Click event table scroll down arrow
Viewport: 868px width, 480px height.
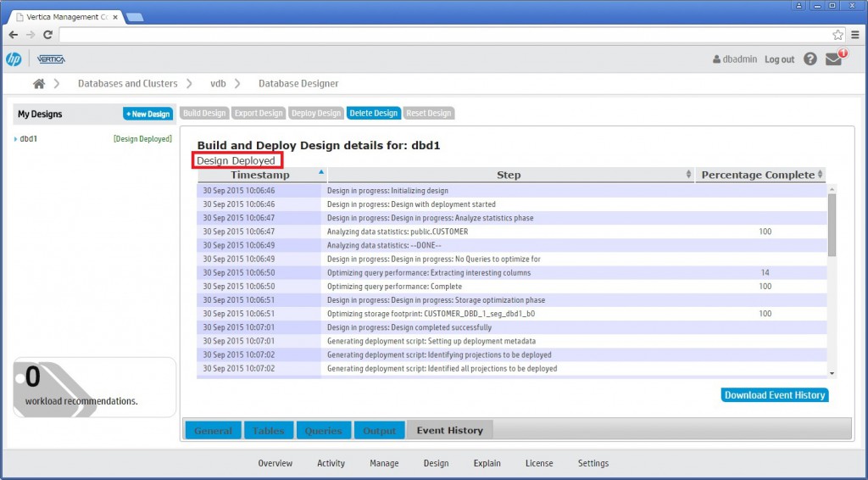[832, 374]
